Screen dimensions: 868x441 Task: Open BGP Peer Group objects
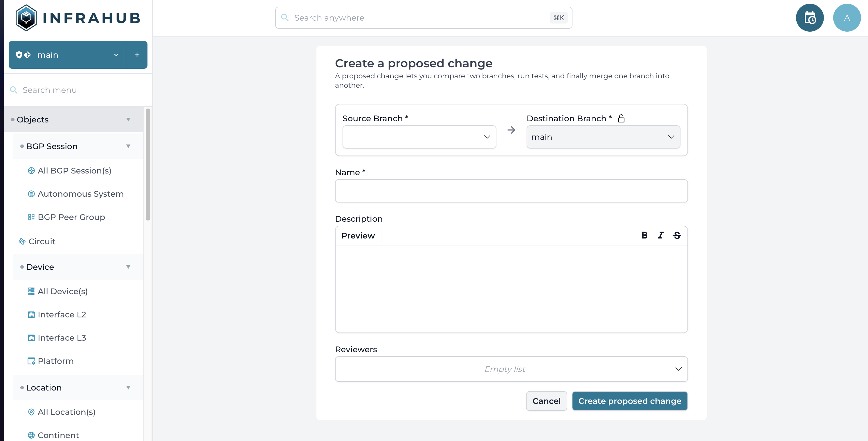[x=71, y=217]
